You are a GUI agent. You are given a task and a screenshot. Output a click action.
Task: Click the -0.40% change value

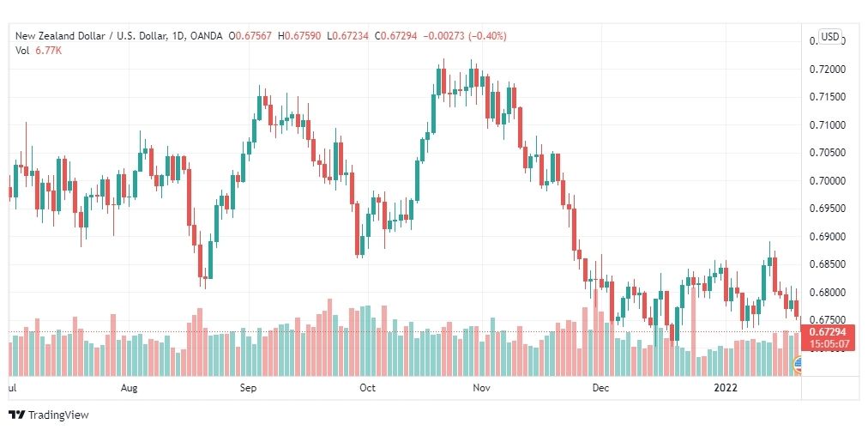coord(487,36)
